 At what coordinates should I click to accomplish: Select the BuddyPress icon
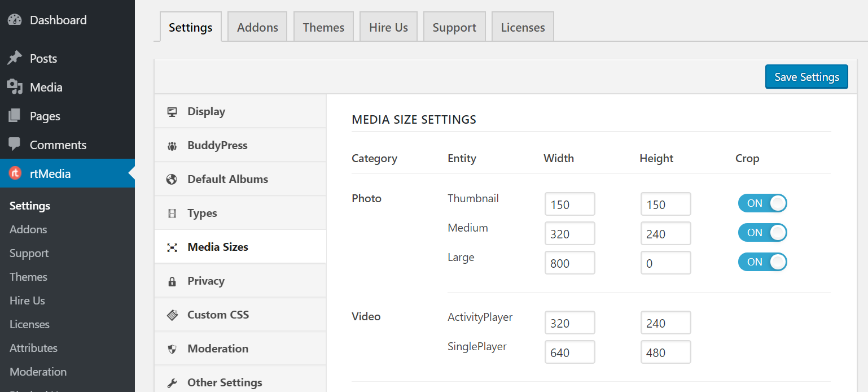coord(172,145)
